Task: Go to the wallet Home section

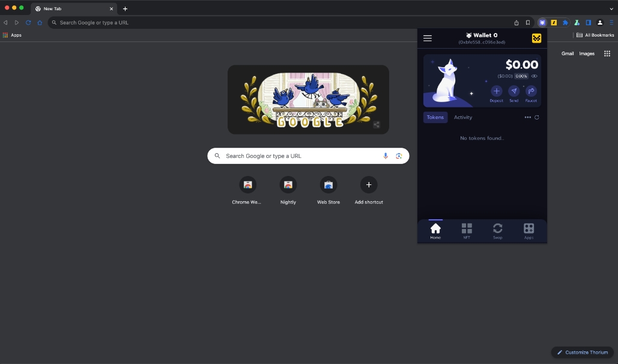Action: [435, 231]
